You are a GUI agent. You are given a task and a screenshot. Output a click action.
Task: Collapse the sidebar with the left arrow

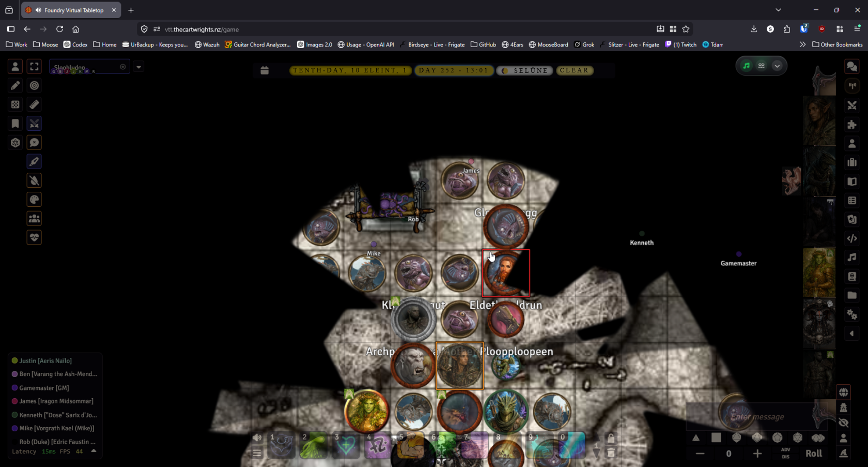(x=852, y=334)
